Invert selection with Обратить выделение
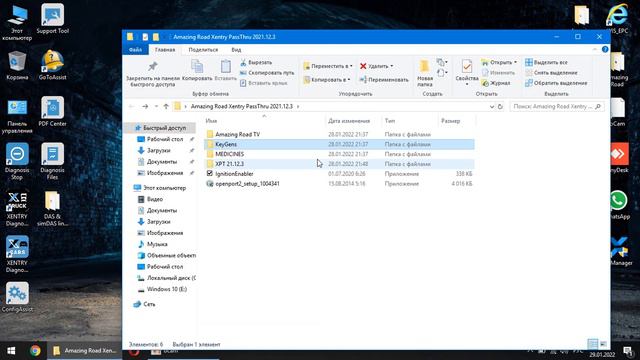 pyautogui.click(x=556, y=83)
